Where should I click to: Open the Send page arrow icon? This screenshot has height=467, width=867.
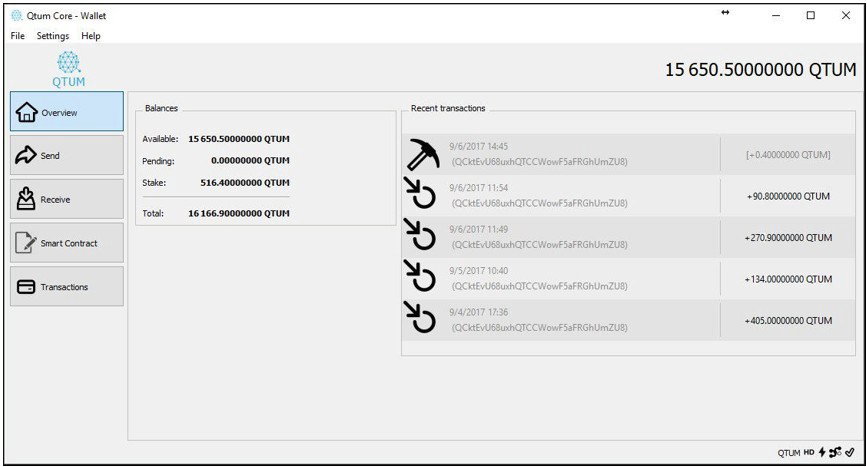pyautogui.click(x=25, y=155)
